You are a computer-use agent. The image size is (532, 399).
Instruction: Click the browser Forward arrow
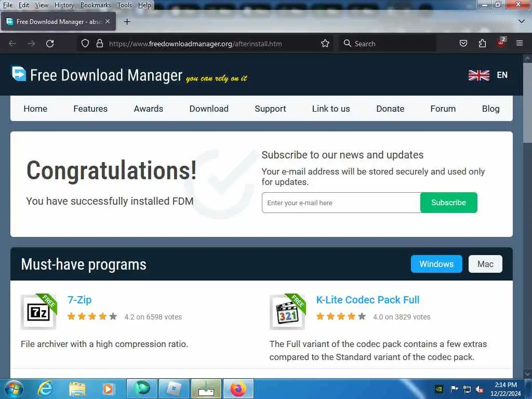[31, 44]
